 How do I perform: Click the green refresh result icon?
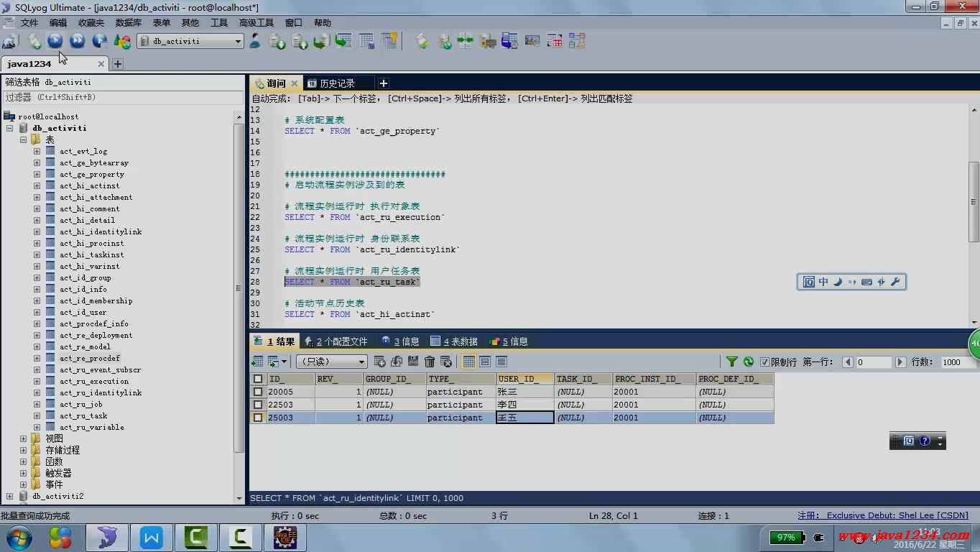pyautogui.click(x=748, y=362)
